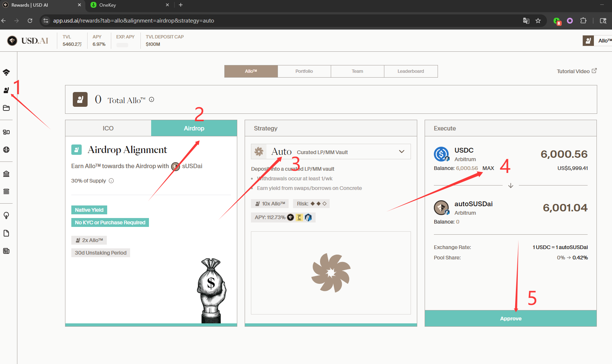Switch to the Portfolio tab
The width and height of the screenshot is (612, 364).
pyautogui.click(x=304, y=71)
